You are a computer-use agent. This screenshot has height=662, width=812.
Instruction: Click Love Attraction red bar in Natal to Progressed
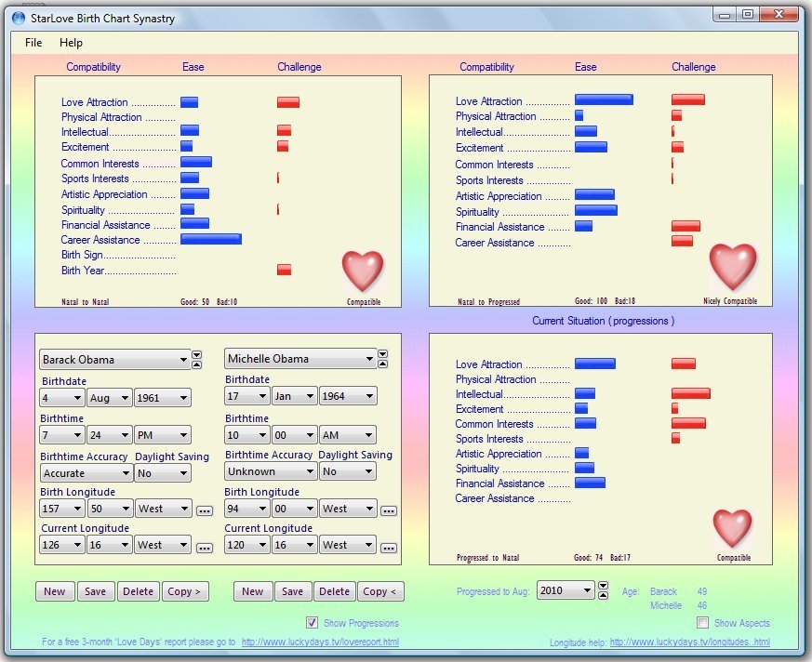coord(688,99)
